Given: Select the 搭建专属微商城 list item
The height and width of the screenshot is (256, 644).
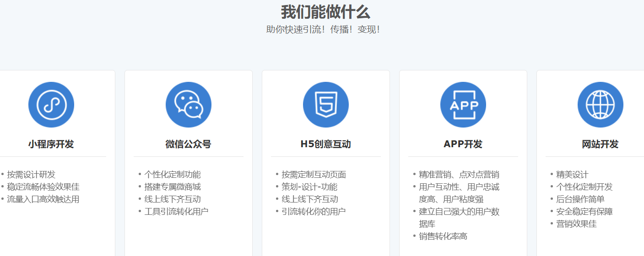Looking at the screenshot, I should tap(173, 187).
